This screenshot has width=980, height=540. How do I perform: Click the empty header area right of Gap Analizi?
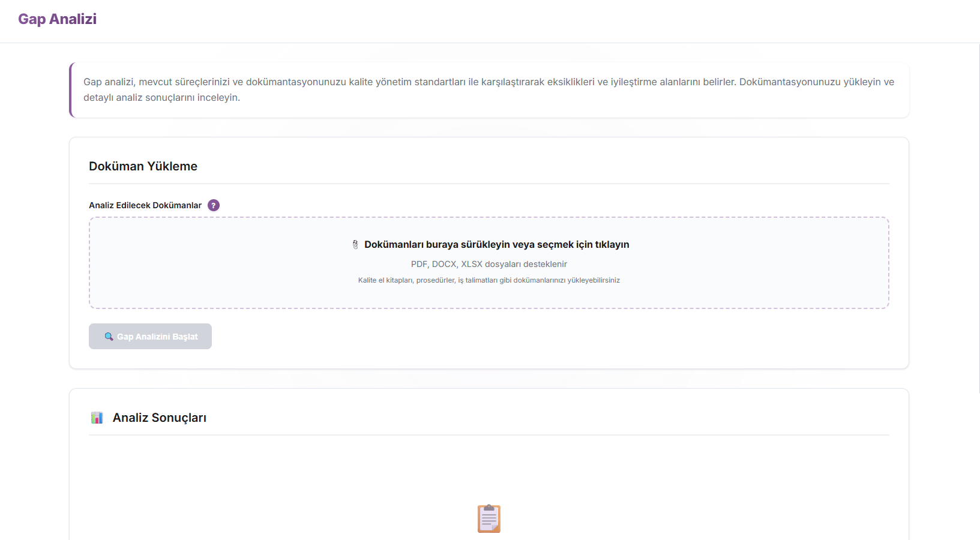[540, 21]
